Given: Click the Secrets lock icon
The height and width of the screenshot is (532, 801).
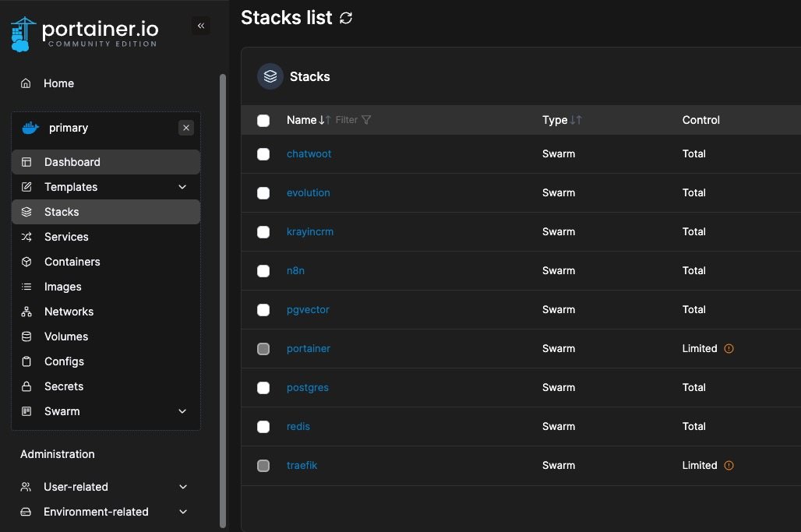Looking at the screenshot, I should (26, 386).
